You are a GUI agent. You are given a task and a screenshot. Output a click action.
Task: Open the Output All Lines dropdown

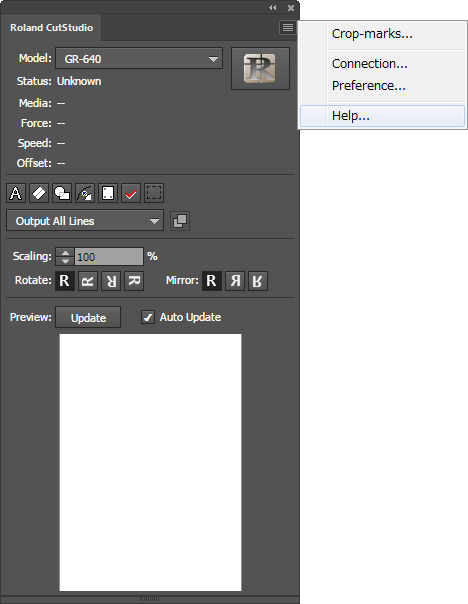coord(85,221)
